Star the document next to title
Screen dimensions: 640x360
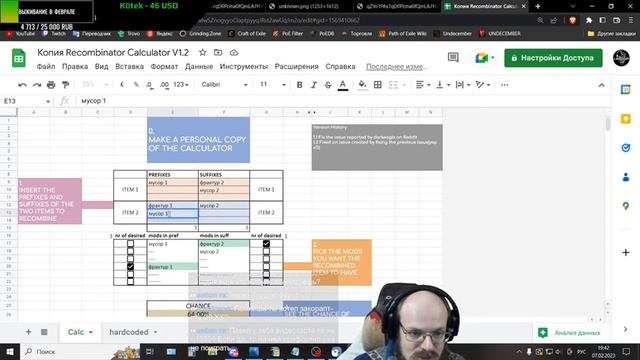[202, 53]
